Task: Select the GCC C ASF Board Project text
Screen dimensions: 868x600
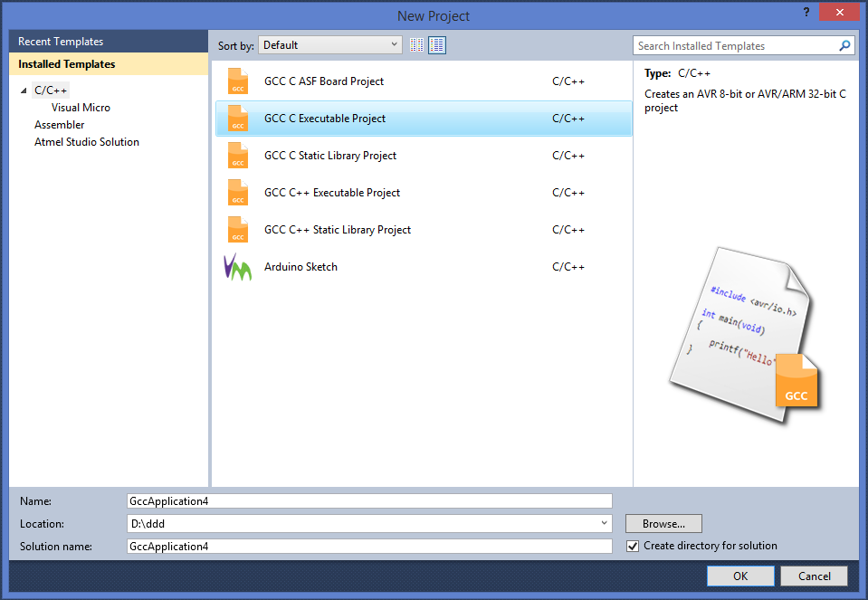Action: pyautogui.click(x=324, y=81)
